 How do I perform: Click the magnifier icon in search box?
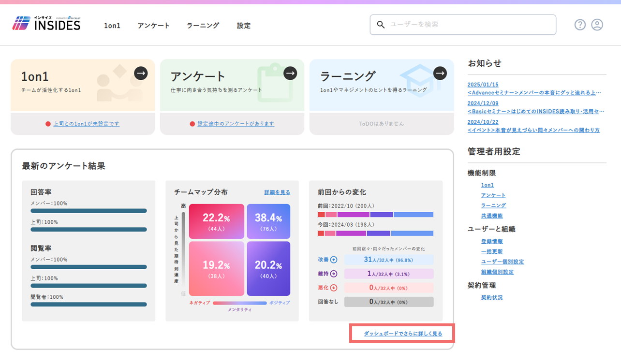point(381,25)
